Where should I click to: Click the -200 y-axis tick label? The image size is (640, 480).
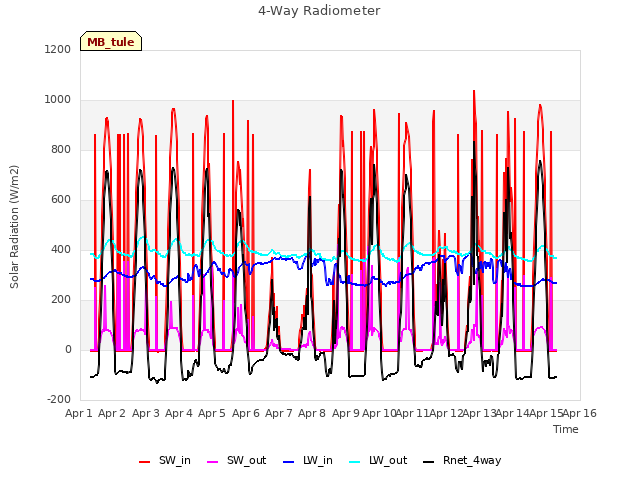pos(59,399)
